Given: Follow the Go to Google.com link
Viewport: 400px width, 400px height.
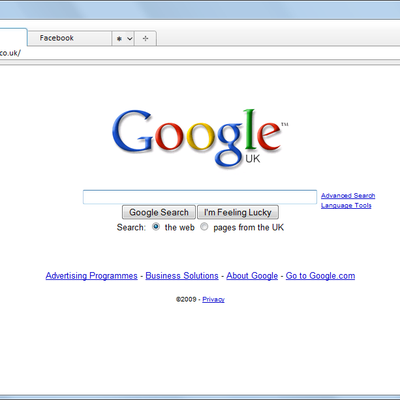Looking at the screenshot, I should click(x=320, y=276).
